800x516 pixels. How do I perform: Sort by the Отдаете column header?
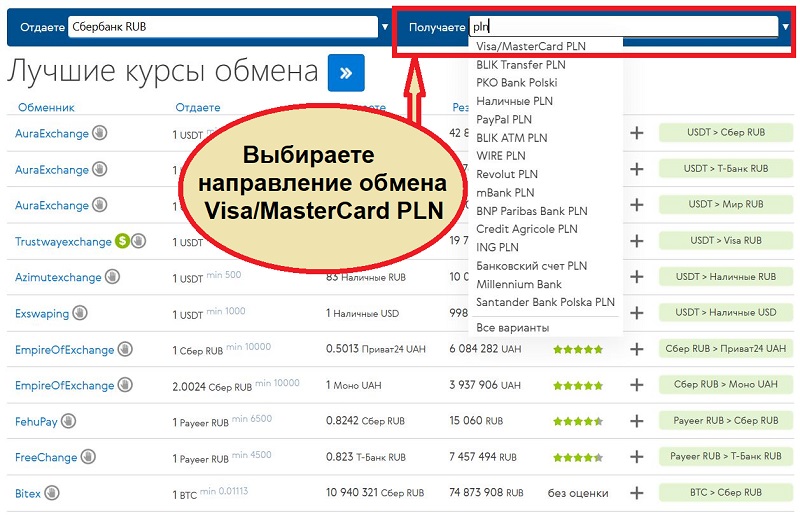[x=197, y=107]
